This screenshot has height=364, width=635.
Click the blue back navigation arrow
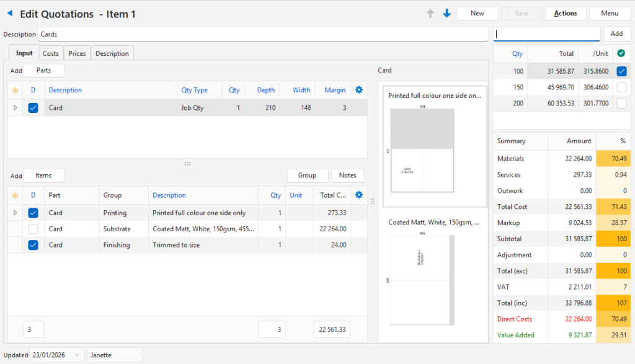9,13
